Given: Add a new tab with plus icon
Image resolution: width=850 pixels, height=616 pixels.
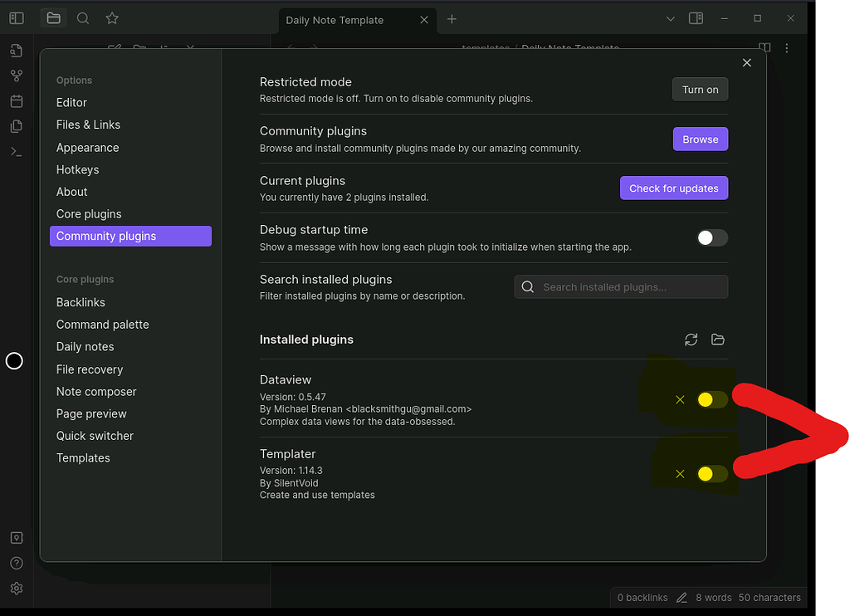Looking at the screenshot, I should pyautogui.click(x=452, y=20).
